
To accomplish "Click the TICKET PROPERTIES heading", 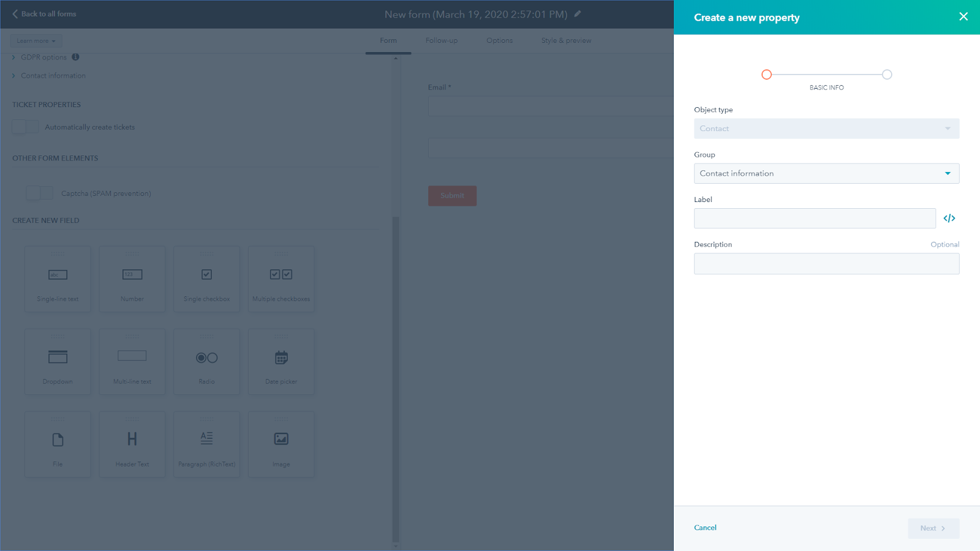I will tap(47, 105).
